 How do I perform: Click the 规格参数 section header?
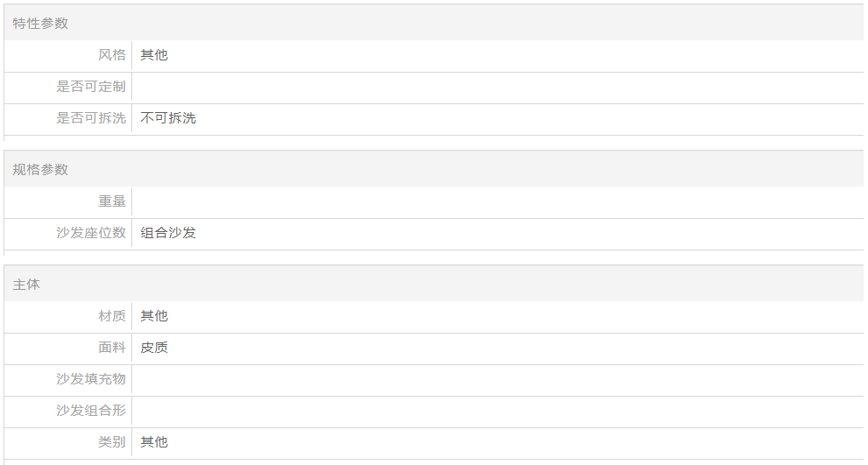click(40, 169)
